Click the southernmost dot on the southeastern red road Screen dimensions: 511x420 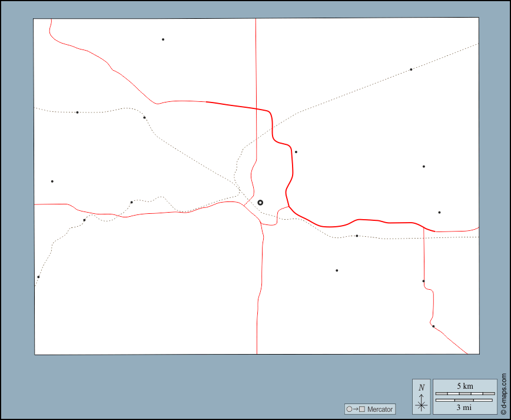[433, 326]
